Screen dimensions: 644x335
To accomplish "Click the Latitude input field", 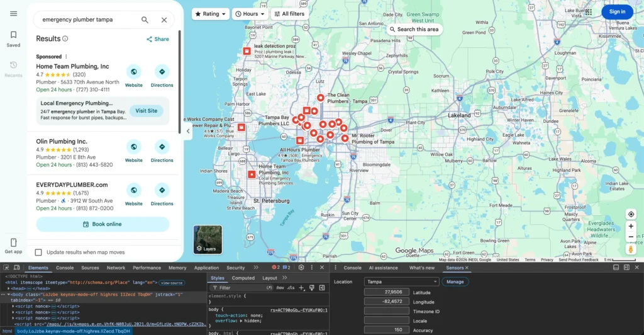I will click(387, 292).
